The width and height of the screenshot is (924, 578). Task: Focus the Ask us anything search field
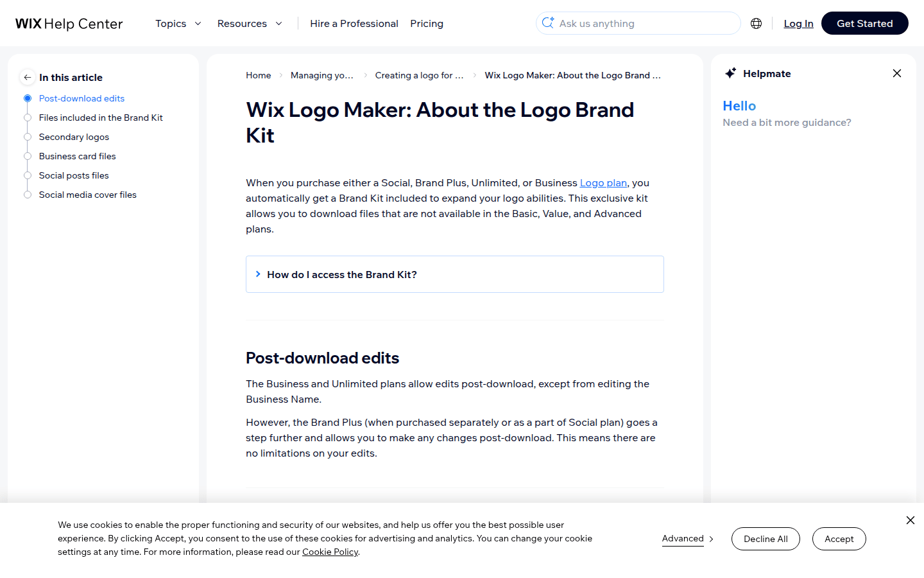(638, 23)
